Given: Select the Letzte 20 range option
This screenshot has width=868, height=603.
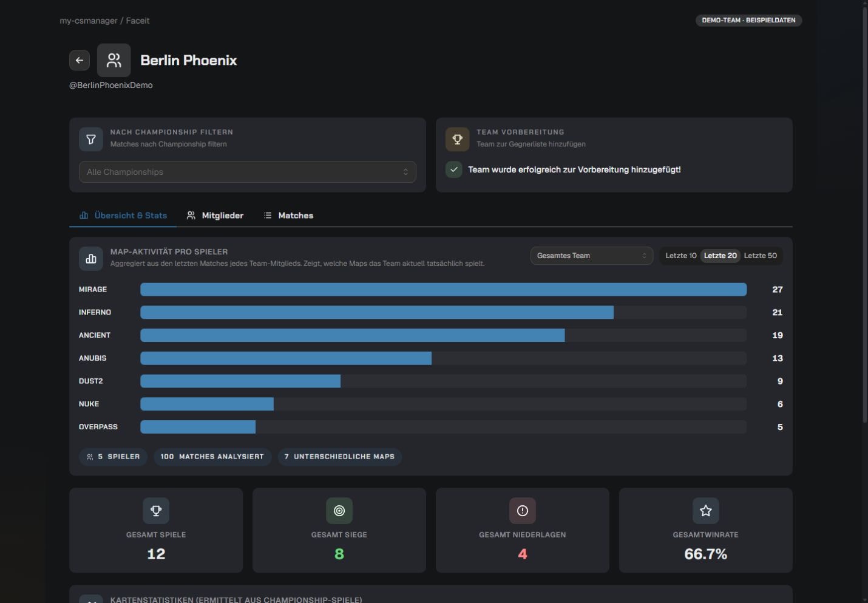Looking at the screenshot, I should click(721, 256).
